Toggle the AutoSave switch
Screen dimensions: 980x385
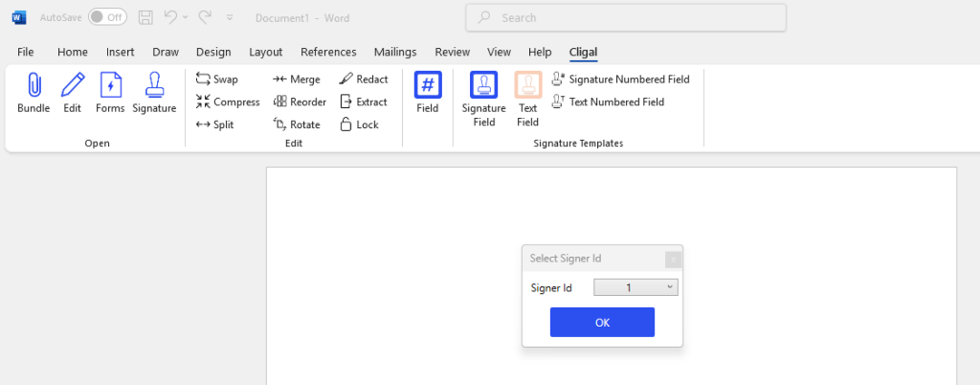pyautogui.click(x=107, y=17)
